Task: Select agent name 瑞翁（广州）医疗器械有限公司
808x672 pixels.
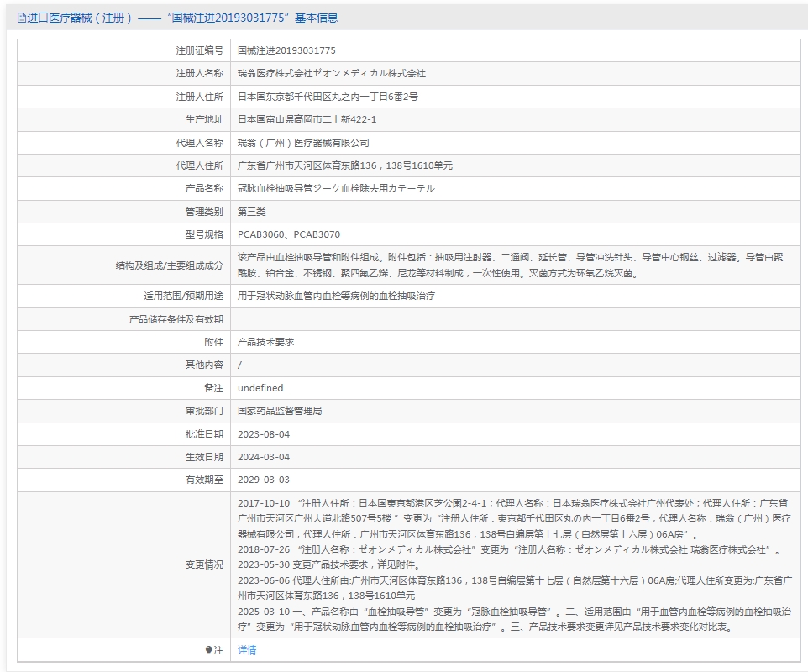Action: [x=303, y=143]
